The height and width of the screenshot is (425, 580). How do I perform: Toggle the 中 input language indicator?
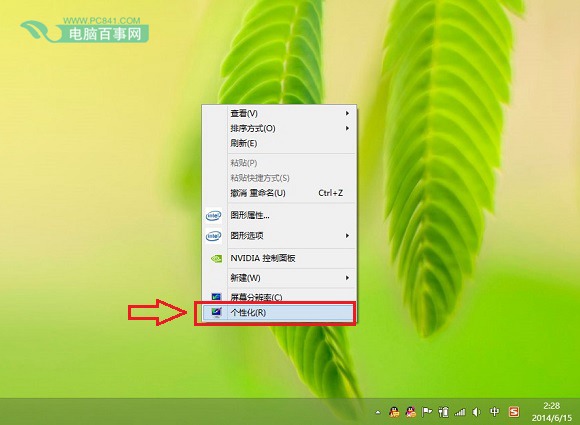click(x=494, y=412)
